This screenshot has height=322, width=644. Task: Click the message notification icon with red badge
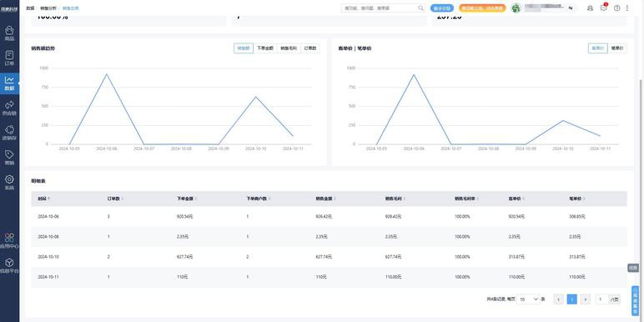(603, 8)
